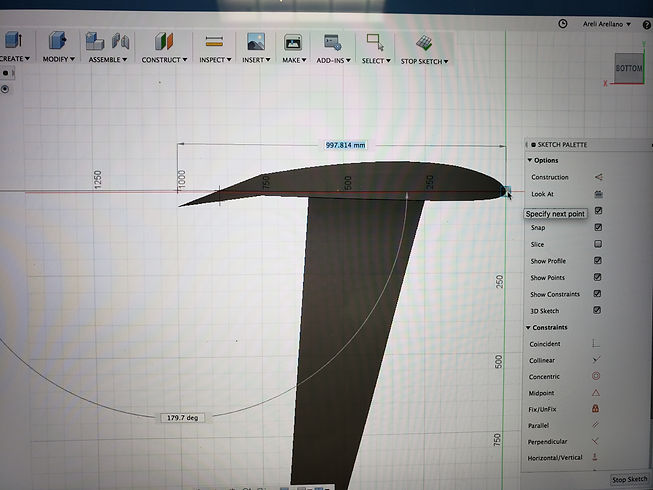The image size is (653, 490).
Task: Toggle the Show Profile checkbox
Action: [x=598, y=261]
